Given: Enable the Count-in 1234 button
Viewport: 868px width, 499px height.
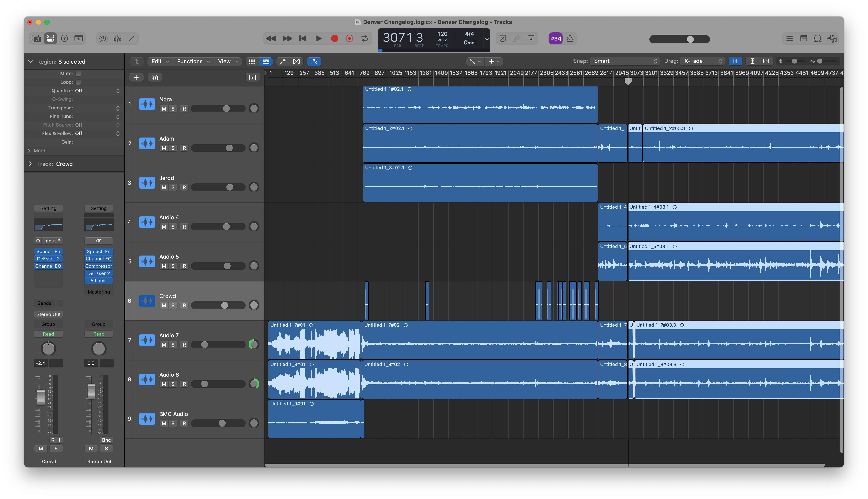Looking at the screenshot, I should [x=556, y=38].
